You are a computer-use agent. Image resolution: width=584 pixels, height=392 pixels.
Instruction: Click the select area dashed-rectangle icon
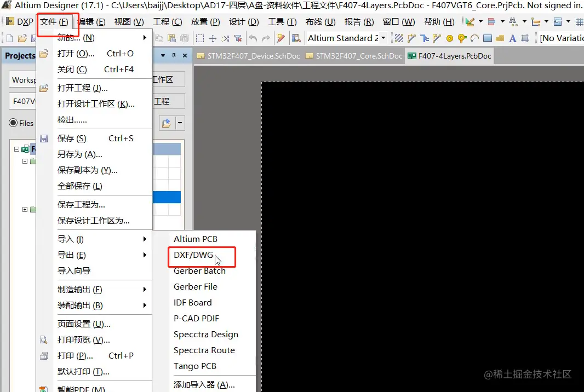[200, 38]
